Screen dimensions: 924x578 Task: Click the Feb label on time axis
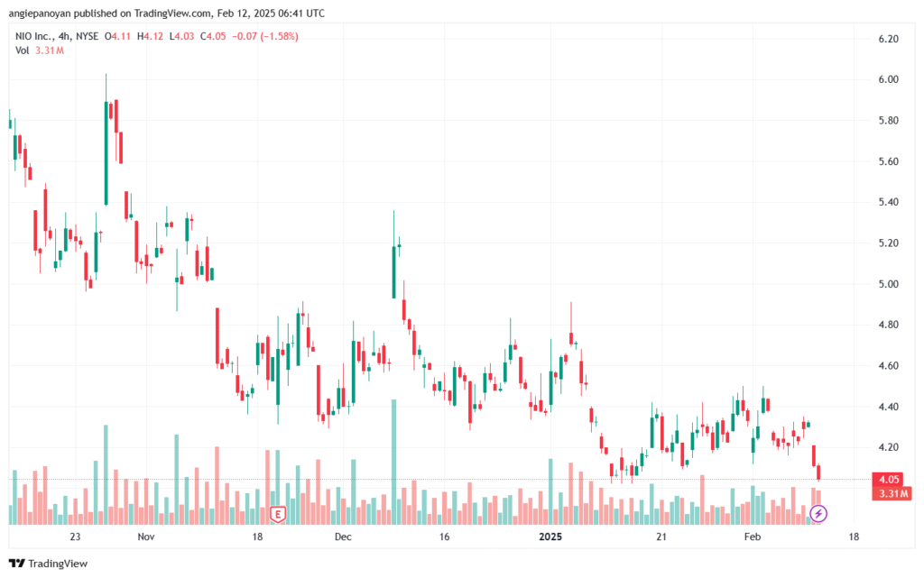[751, 537]
